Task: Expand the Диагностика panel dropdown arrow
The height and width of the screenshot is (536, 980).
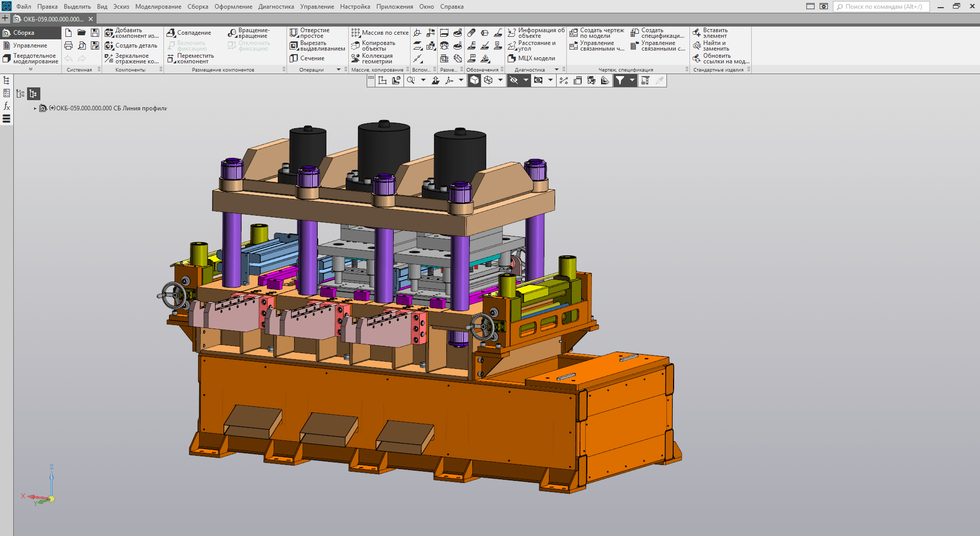Action: point(556,69)
